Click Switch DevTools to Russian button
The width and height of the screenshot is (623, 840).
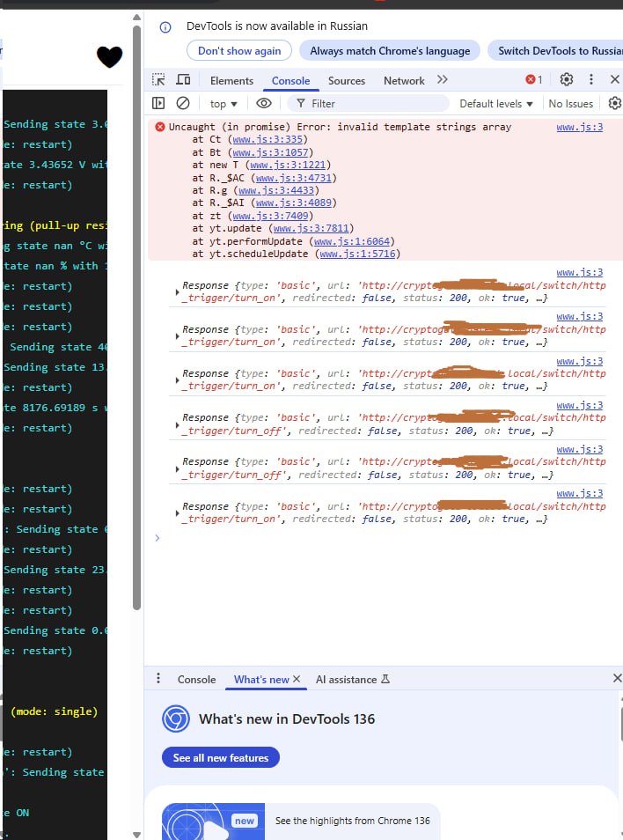coord(555,51)
